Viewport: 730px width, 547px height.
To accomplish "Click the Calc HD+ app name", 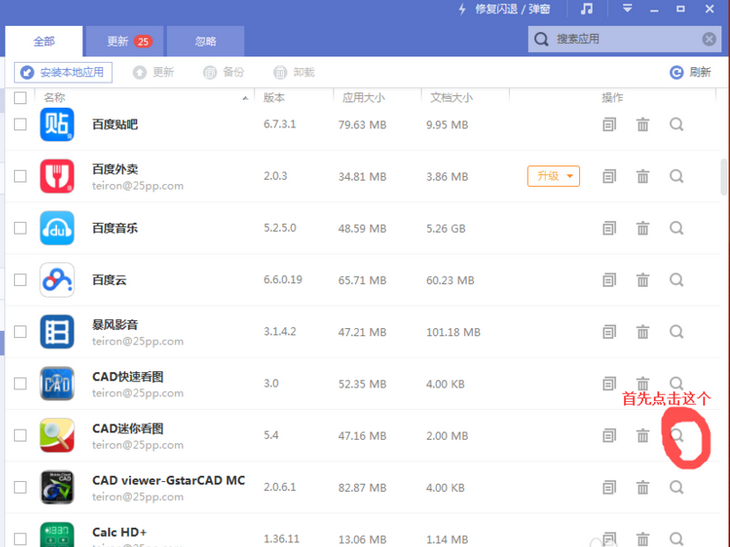I will [x=120, y=532].
